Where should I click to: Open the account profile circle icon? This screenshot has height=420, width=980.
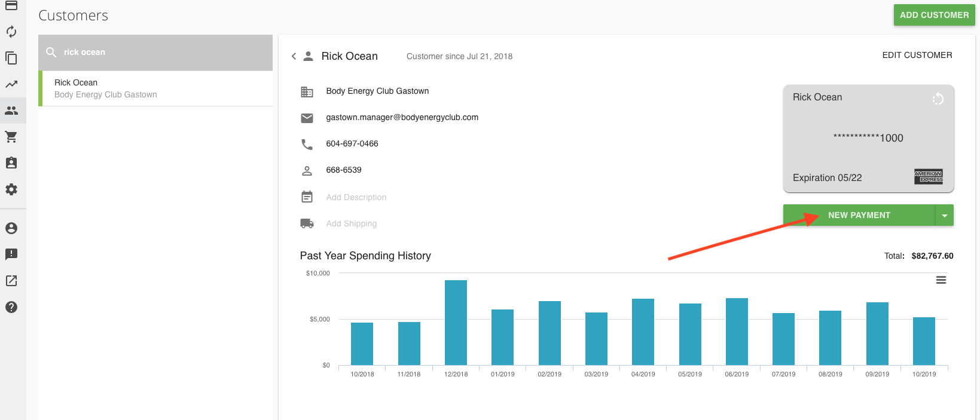(11, 228)
